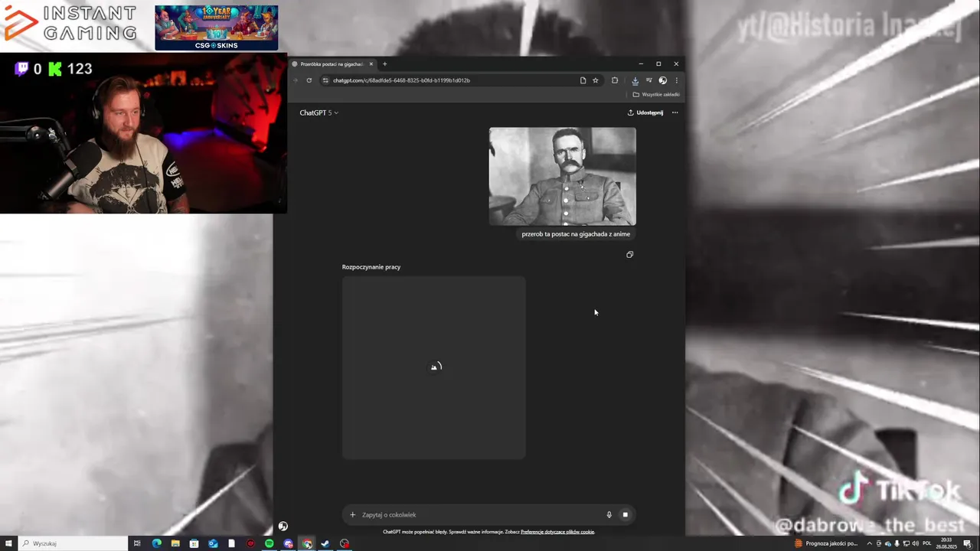The image size is (980, 551).
Task: Close the 'Przeróbka postaci na gigachada' tab
Action: coord(371,64)
